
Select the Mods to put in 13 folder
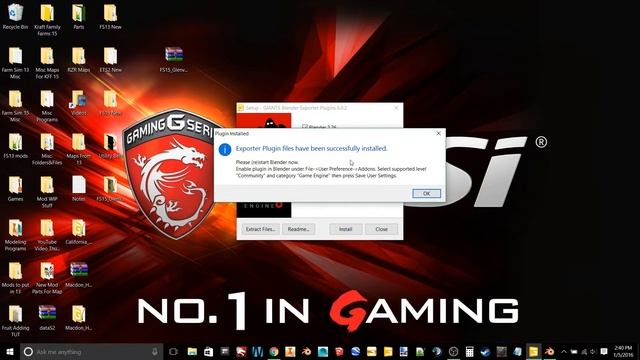pyautogui.click(x=15, y=278)
